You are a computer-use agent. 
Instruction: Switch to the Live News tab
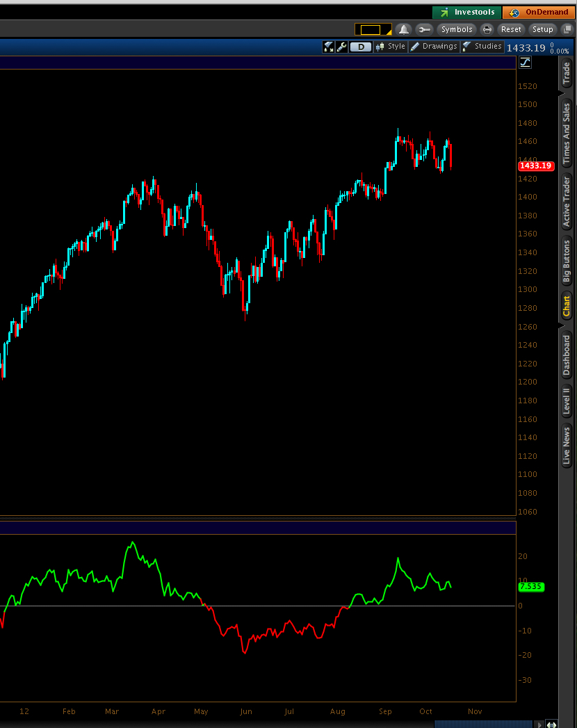pyautogui.click(x=567, y=446)
